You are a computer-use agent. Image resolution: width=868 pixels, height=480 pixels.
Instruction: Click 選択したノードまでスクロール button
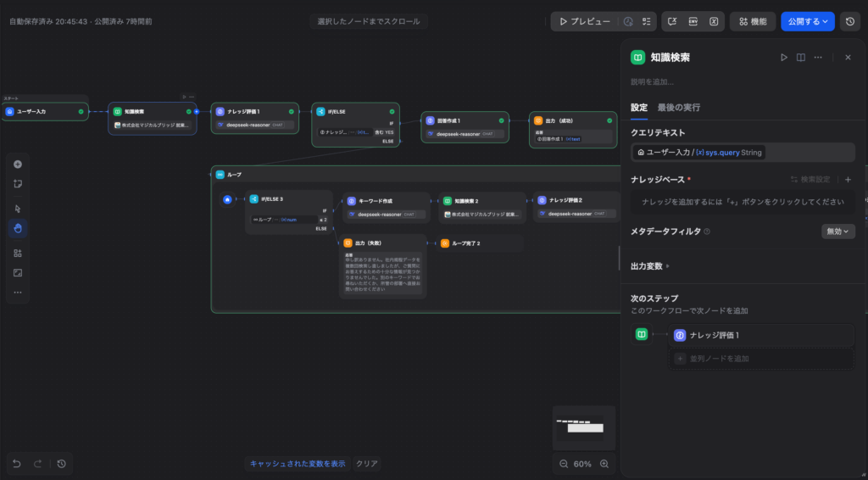point(369,21)
